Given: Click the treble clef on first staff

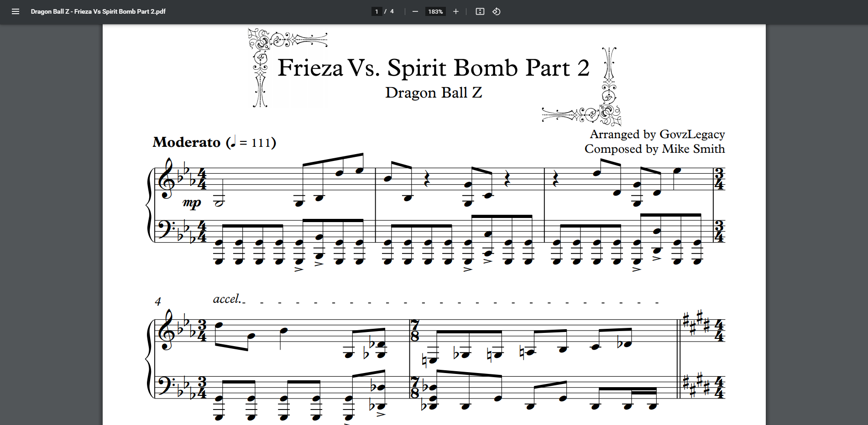Looking at the screenshot, I should pos(167,179).
